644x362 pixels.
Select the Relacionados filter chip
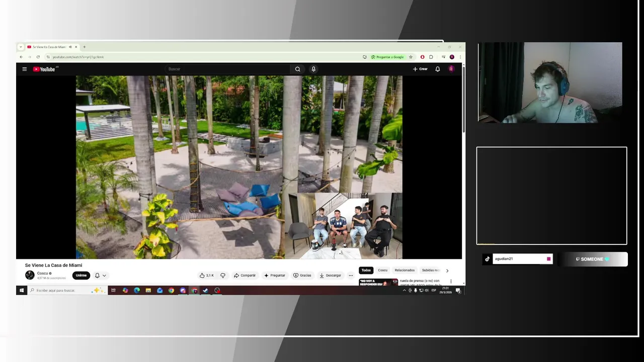405,270
